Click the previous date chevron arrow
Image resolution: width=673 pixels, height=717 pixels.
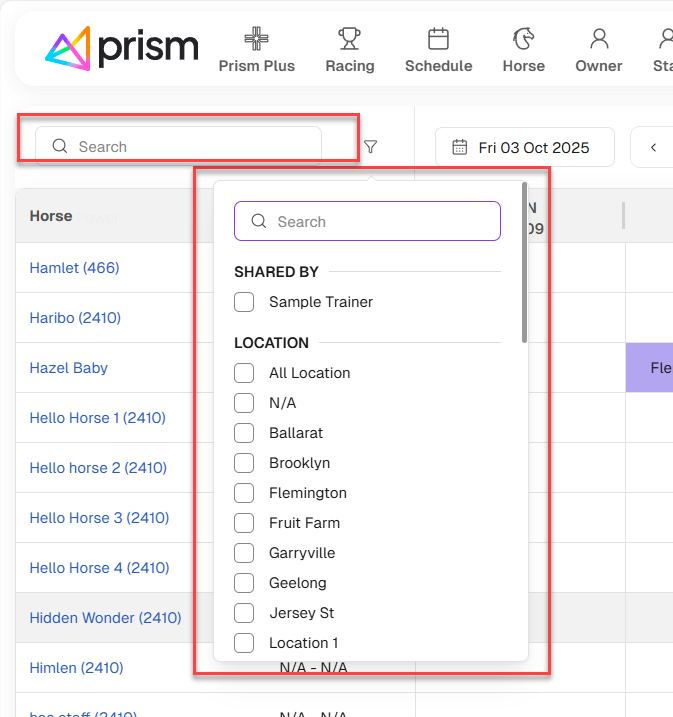(x=653, y=147)
